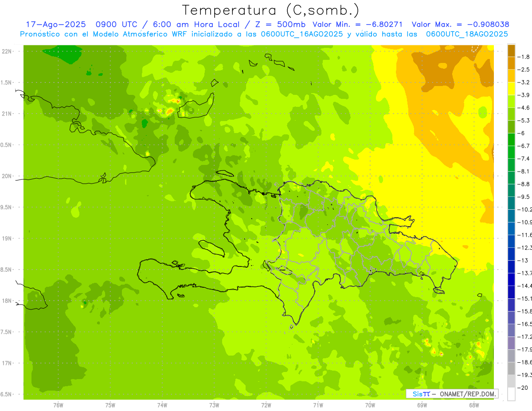Click the "76W" longitude label
This screenshot has height=411, width=532.
click(x=58, y=405)
